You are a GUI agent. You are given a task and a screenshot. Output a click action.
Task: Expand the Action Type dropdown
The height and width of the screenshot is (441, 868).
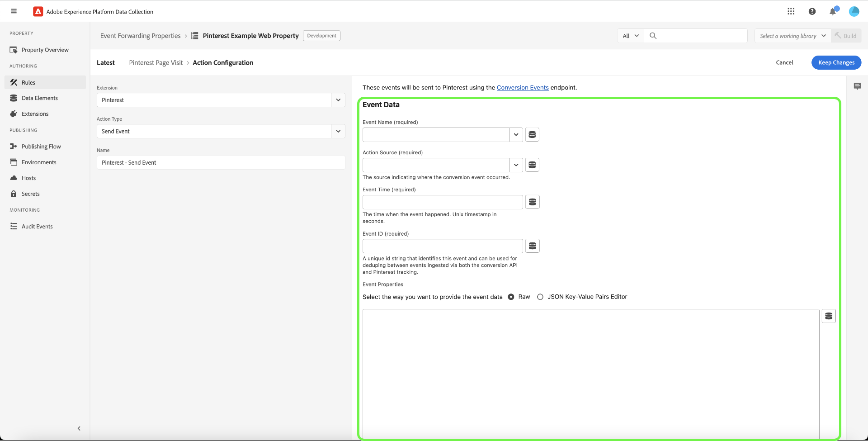[x=338, y=131]
